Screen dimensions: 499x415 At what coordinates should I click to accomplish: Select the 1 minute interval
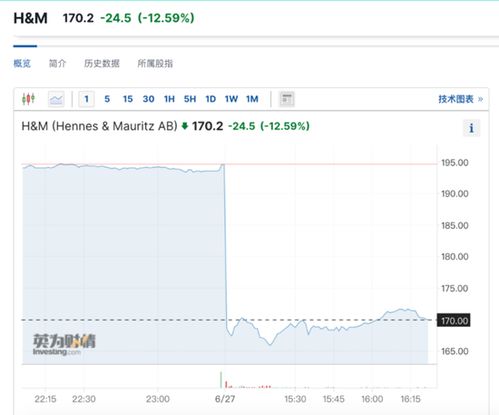pyautogui.click(x=86, y=99)
